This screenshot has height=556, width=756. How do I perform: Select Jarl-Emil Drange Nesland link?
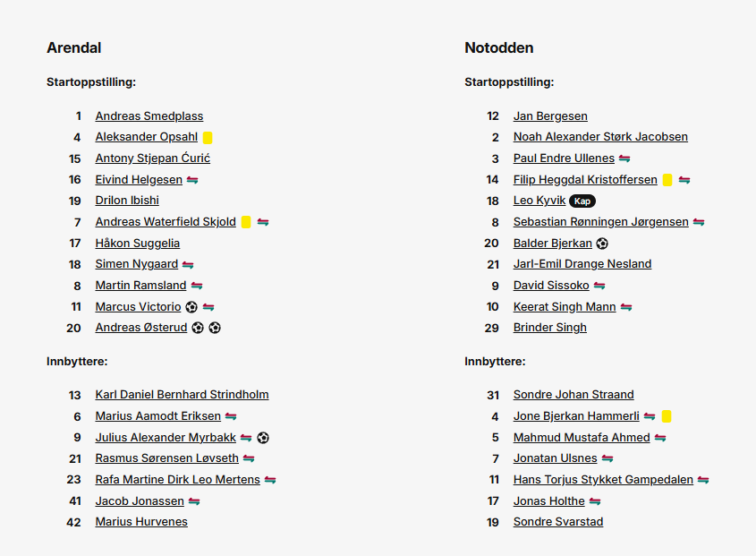click(582, 264)
